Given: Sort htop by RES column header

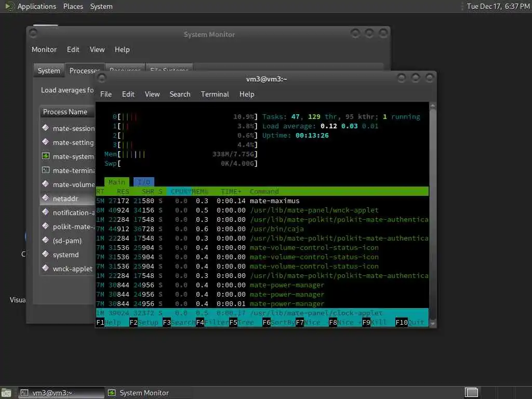Looking at the screenshot, I should pyautogui.click(x=123, y=191).
